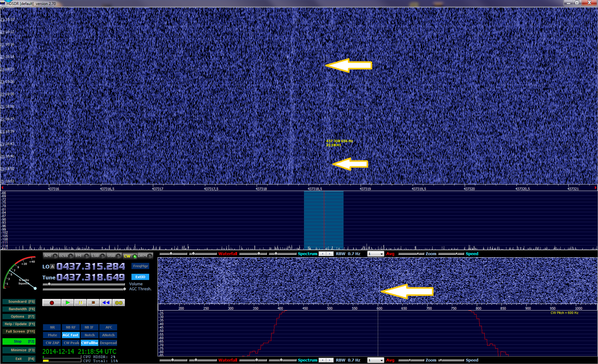
Task: Enable the NR noise reduction toggle
Action: [52, 327]
